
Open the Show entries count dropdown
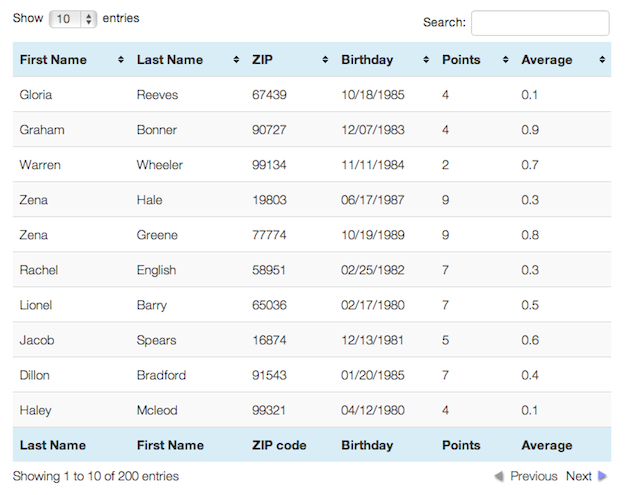click(73, 19)
